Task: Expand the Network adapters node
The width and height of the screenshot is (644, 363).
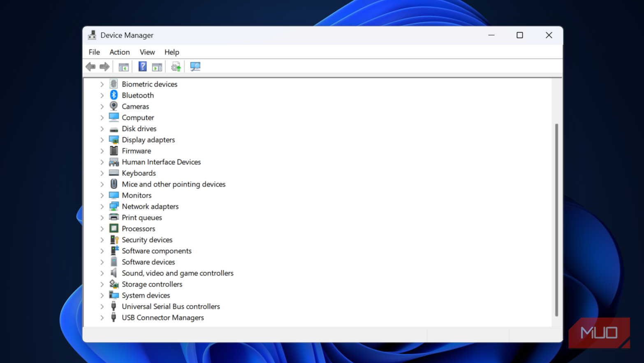Action: 102,207
